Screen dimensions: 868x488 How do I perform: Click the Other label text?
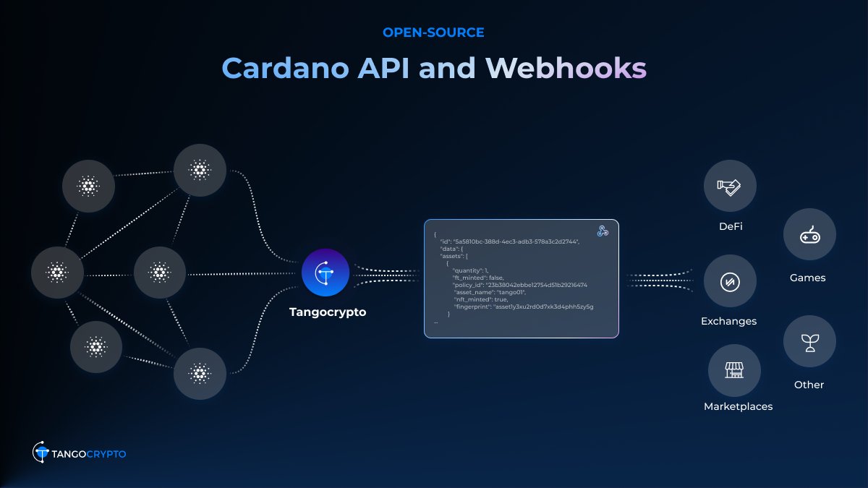click(809, 385)
